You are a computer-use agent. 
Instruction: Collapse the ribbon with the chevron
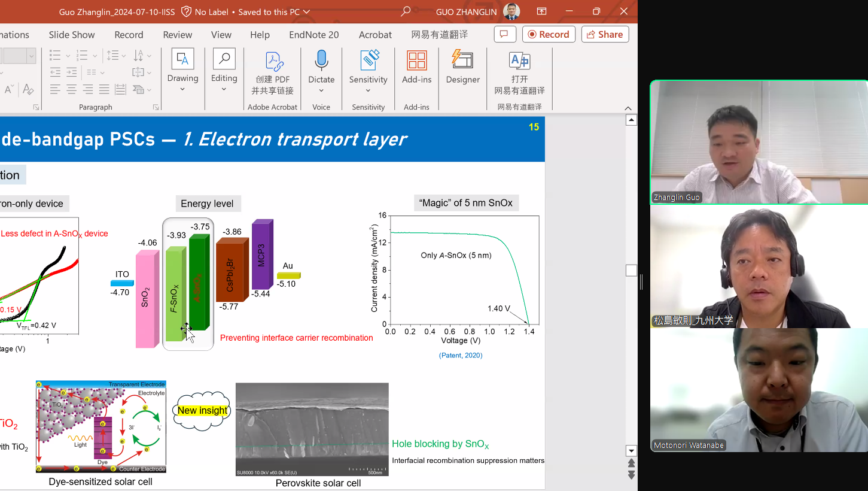(x=628, y=108)
